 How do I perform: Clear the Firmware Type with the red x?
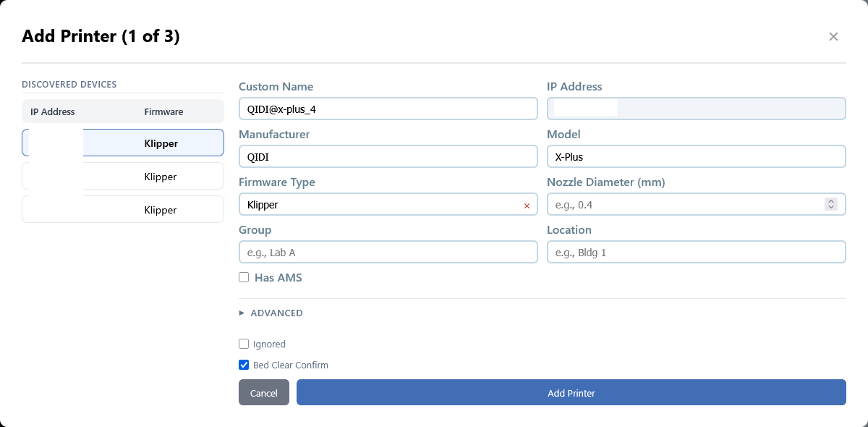pos(527,206)
